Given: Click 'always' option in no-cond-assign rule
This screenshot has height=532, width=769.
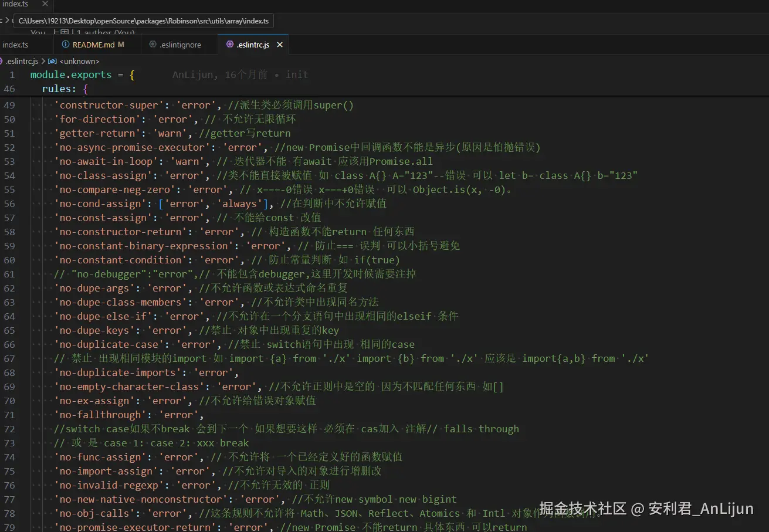Looking at the screenshot, I should pyautogui.click(x=240, y=204).
